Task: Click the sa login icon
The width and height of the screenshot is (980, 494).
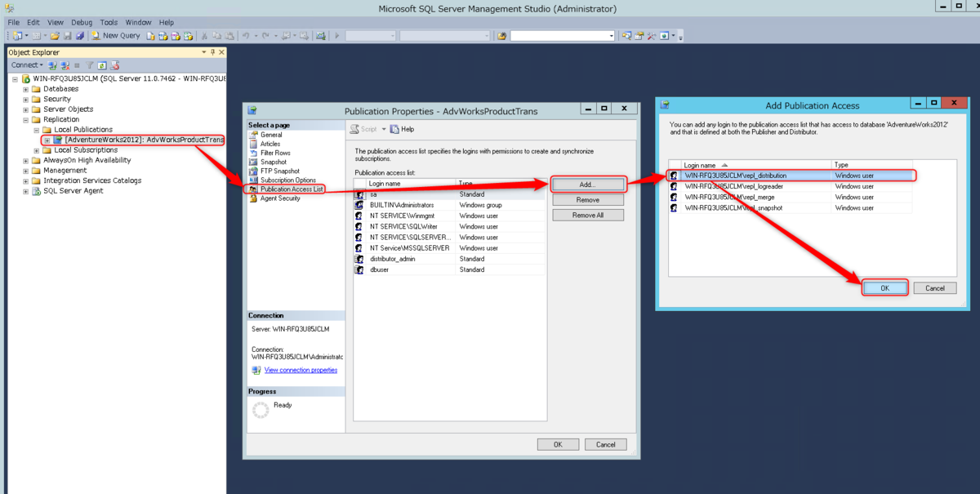Action: [359, 194]
